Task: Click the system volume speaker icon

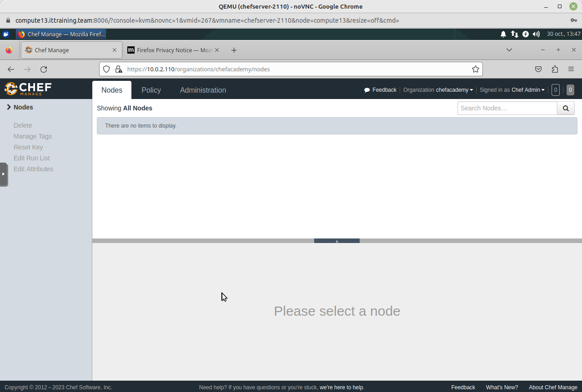Action: point(536,34)
